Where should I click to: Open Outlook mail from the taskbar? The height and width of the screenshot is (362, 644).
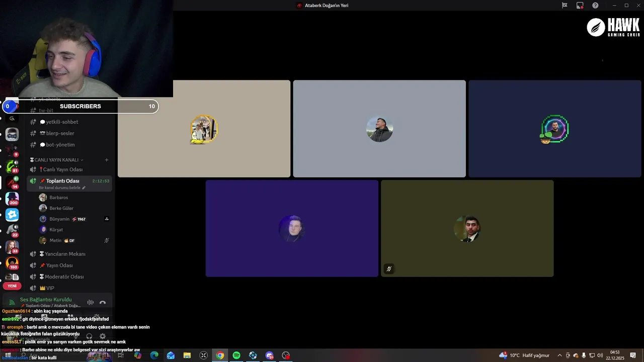[x=171, y=355]
